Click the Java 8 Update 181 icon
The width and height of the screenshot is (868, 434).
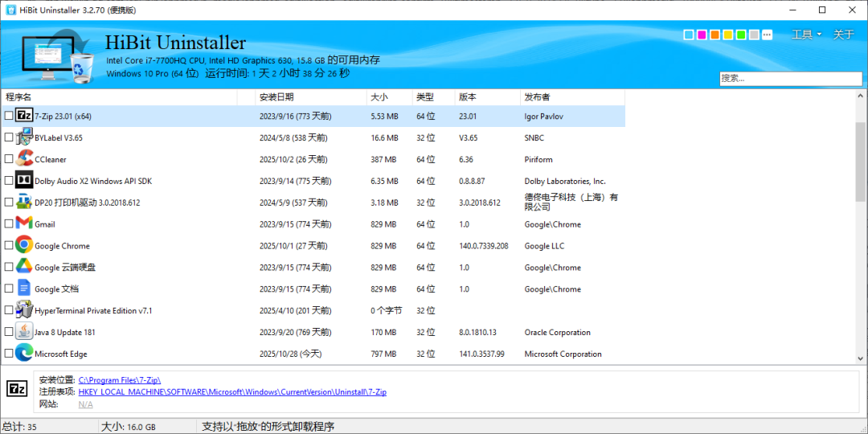[x=24, y=332]
